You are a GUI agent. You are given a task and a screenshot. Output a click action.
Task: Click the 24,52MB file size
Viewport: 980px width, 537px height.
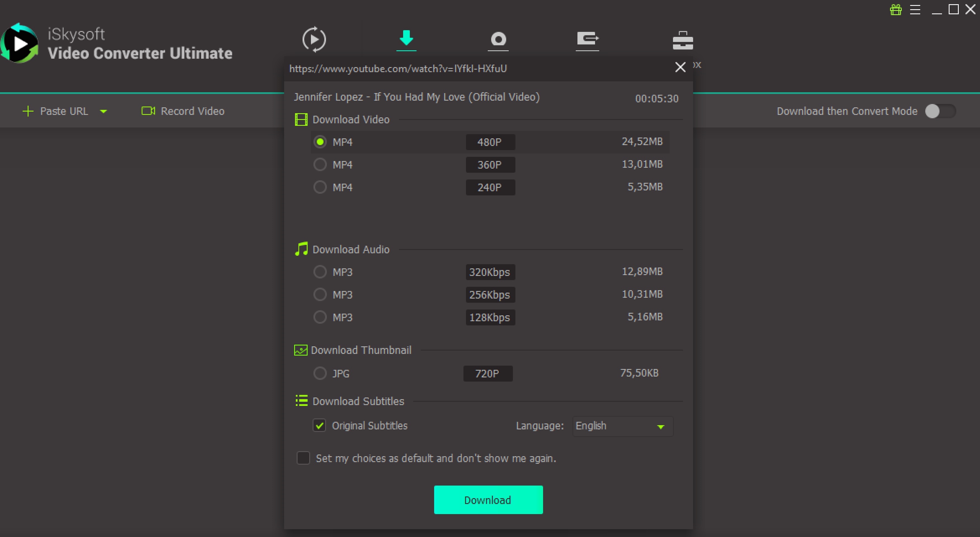[642, 141]
